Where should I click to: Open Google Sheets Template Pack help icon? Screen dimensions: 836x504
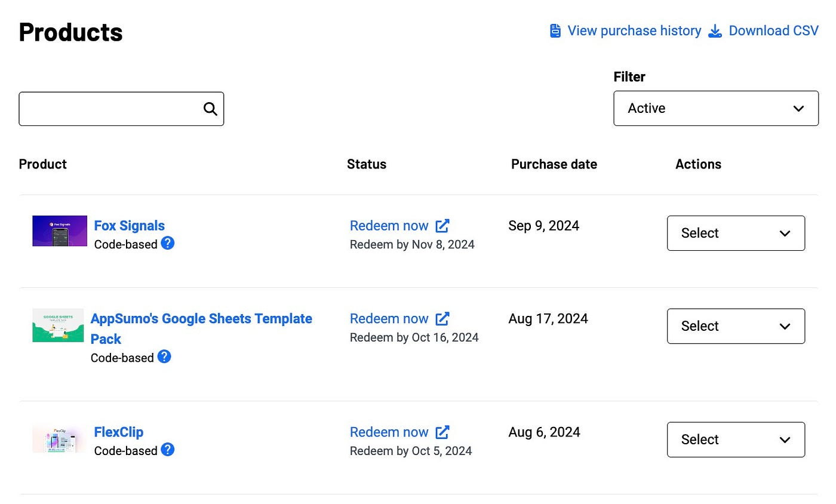pyautogui.click(x=164, y=357)
